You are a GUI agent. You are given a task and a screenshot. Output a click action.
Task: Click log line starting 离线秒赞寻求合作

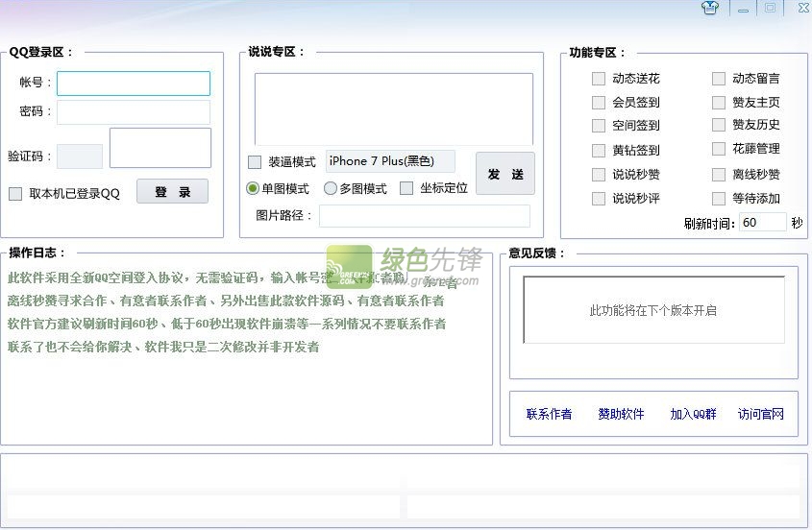click(x=226, y=301)
